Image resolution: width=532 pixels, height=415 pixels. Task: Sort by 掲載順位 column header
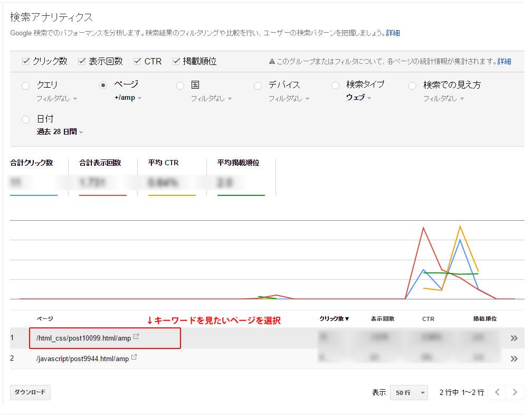(x=485, y=318)
